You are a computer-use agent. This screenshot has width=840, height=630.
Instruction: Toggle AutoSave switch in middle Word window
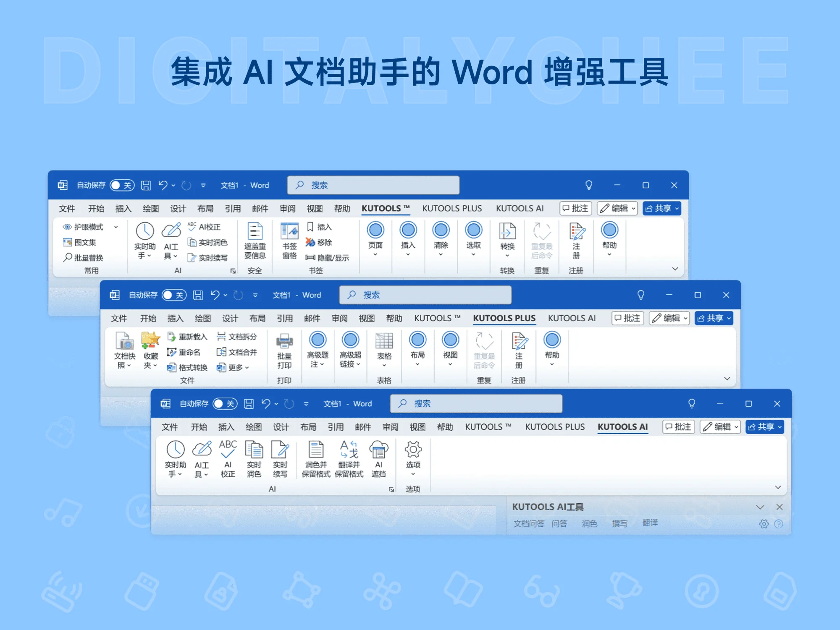click(x=174, y=295)
